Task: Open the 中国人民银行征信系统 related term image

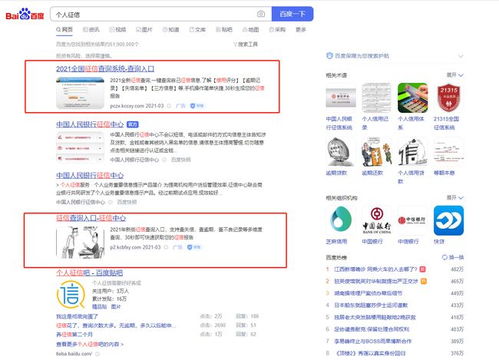Action: pyautogui.click(x=341, y=98)
